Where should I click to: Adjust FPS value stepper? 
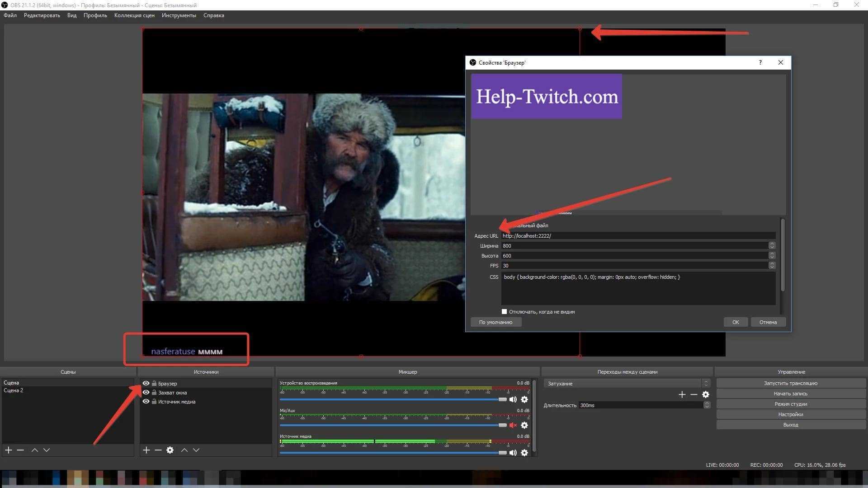coord(772,265)
